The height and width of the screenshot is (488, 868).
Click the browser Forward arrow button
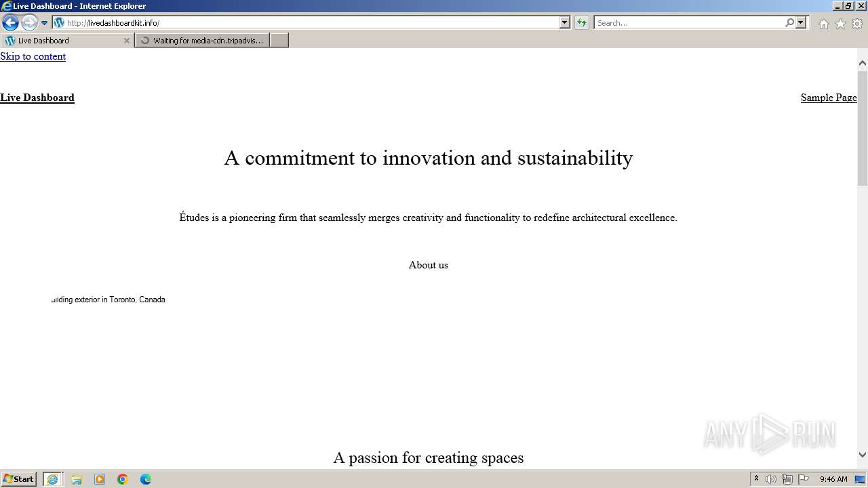pyautogui.click(x=29, y=23)
